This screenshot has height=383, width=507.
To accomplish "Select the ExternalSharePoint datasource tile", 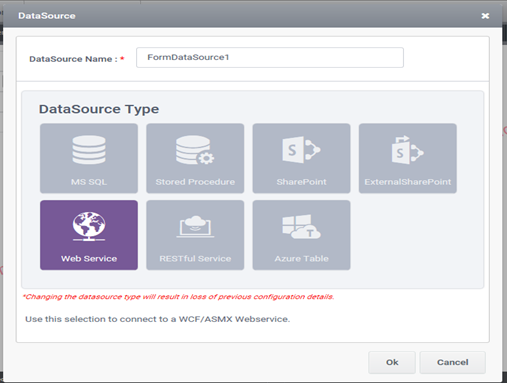I will click(x=408, y=158).
